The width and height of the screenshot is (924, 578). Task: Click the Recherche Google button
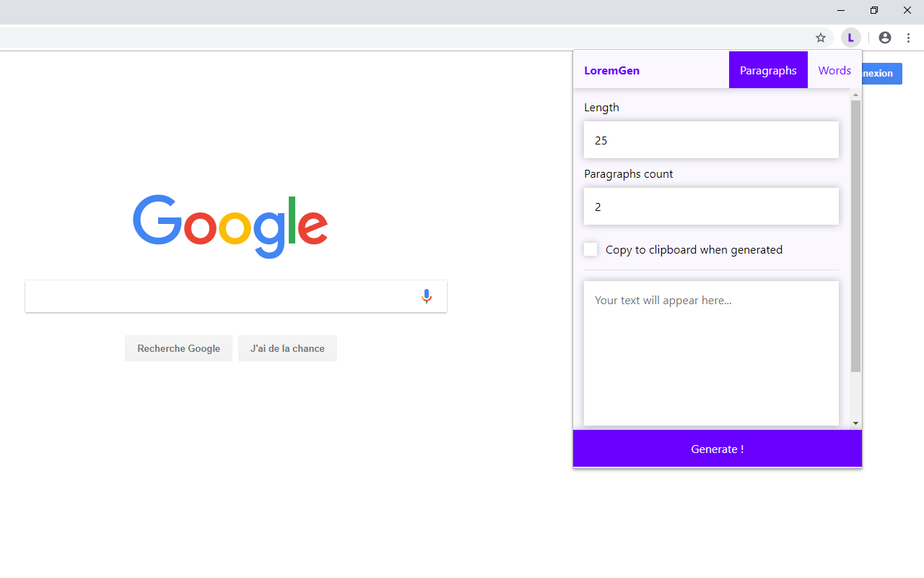178,348
